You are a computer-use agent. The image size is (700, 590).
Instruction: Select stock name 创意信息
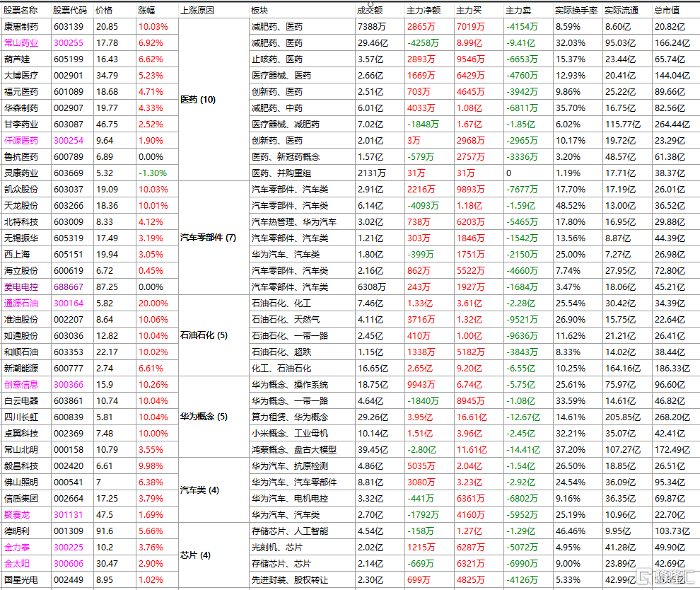21,385
